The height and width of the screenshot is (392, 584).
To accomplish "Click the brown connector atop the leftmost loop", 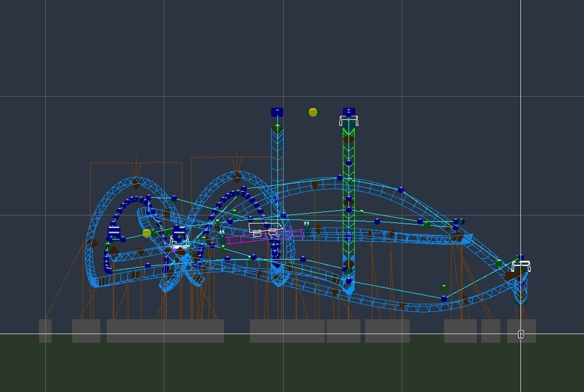I will point(136,183).
